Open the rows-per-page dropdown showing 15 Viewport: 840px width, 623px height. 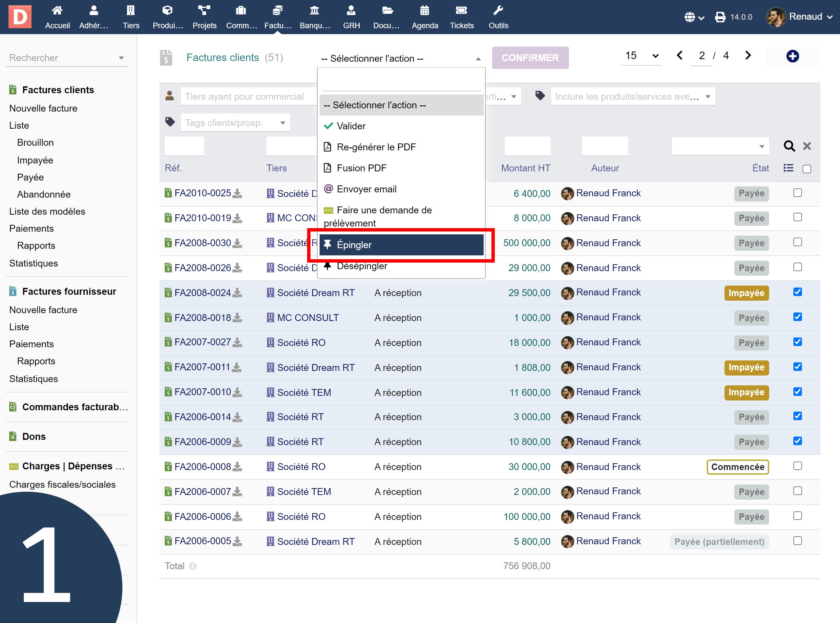[641, 56]
